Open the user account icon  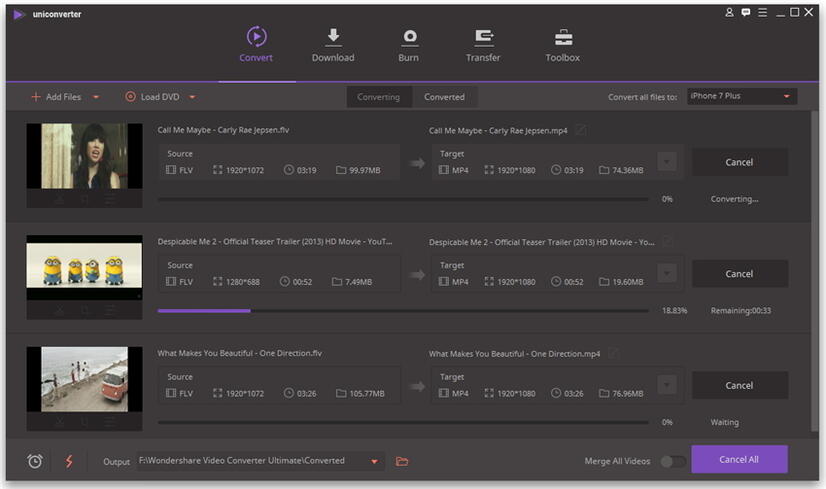729,12
